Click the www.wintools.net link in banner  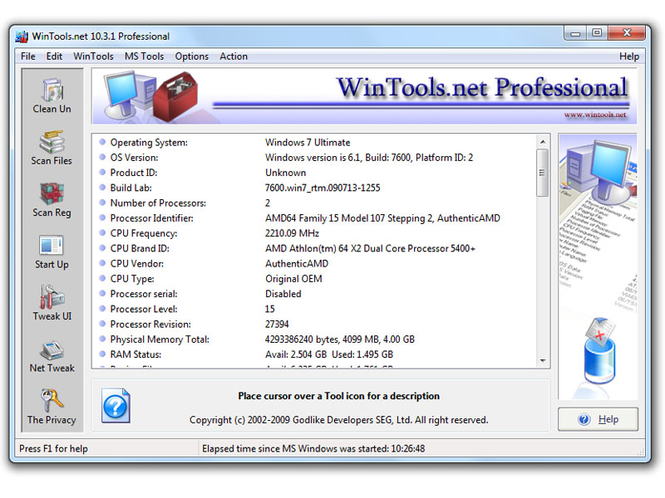pyautogui.click(x=595, y=115)
